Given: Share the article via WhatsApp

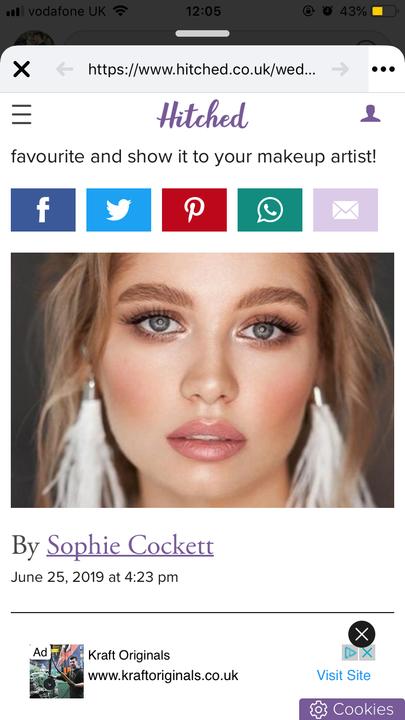Looking at the screenshot, I should pyautogui.click(x=270, y=210).
